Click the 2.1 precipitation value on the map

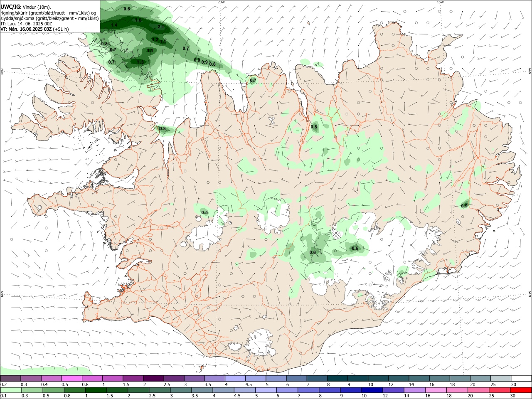[x=161, y=27]
